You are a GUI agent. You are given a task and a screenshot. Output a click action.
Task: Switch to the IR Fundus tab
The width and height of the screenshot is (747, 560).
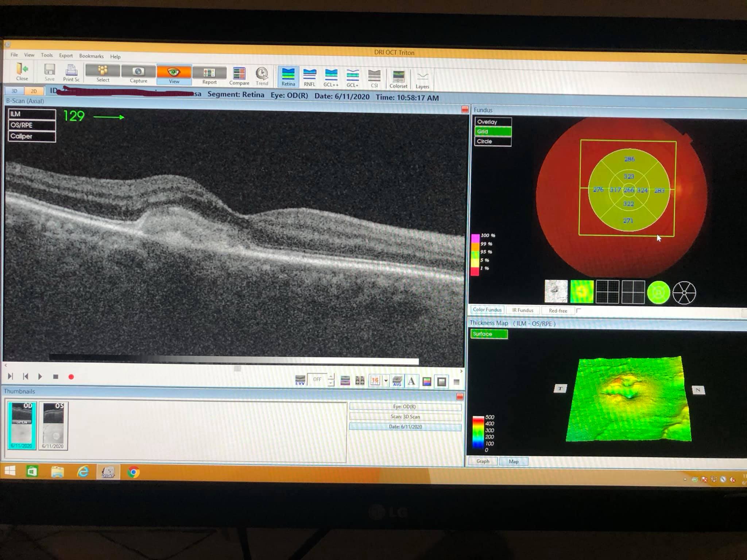522,310
